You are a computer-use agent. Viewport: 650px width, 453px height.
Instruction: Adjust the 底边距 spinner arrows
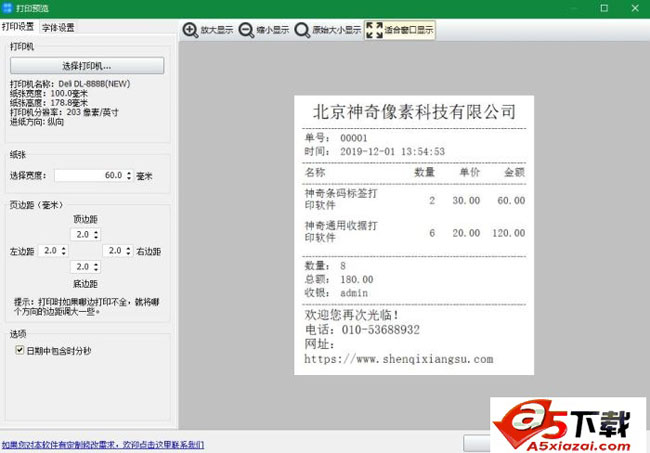coord(96,266)
